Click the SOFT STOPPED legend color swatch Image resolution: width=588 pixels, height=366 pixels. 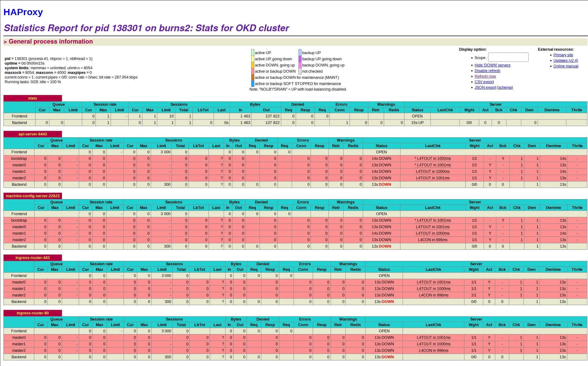(253, 84)
